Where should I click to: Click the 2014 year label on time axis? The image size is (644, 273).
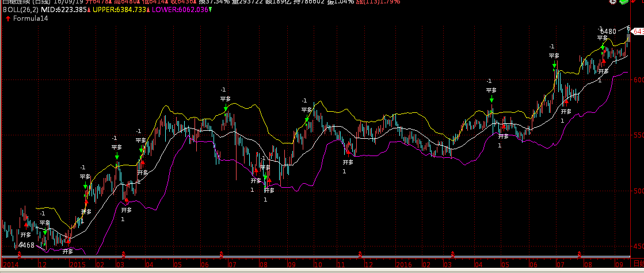point(11,264)
